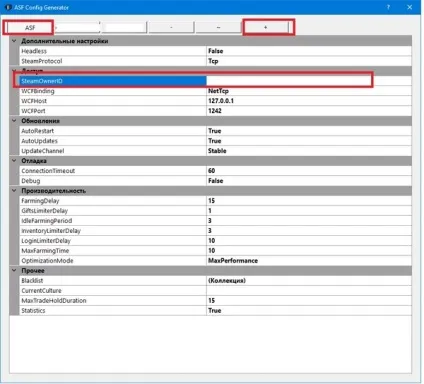The width and height of the screenshot is (424, 384).
Task: Select the WCFBinding property
Action: (113, 91)
